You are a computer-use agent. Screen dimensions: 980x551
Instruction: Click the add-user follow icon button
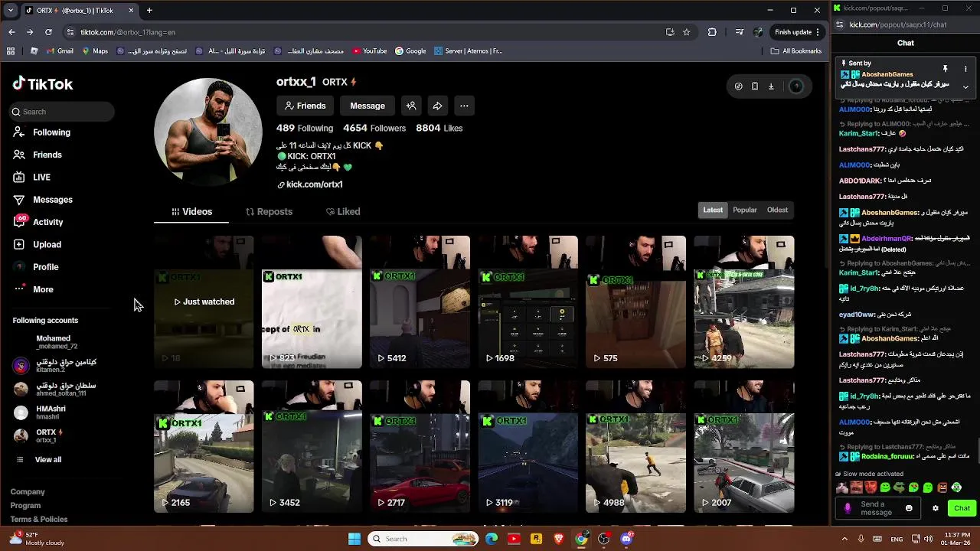411,106
